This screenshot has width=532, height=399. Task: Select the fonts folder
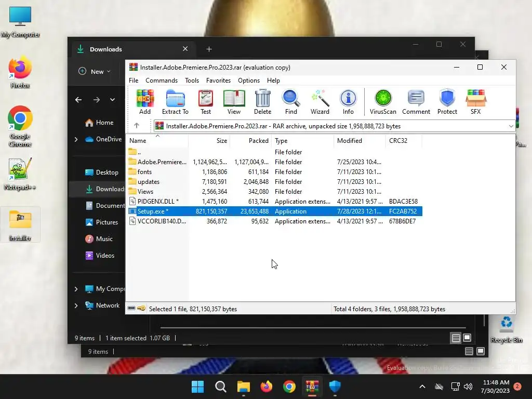275,171
